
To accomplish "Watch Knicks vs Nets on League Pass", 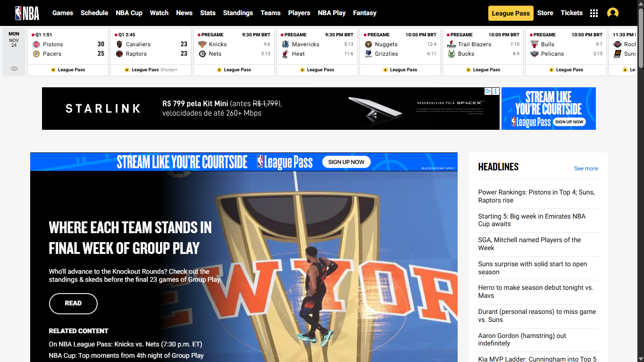I will [234, 70].
